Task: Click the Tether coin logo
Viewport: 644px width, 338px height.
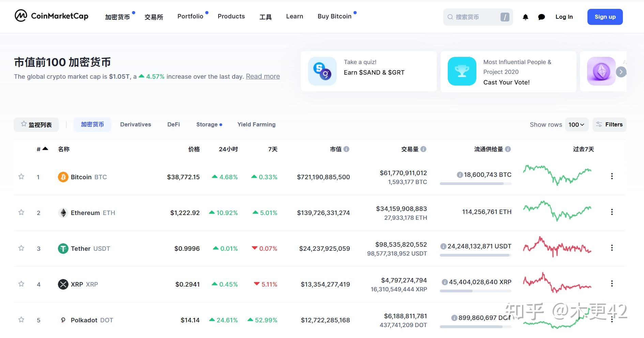Action: [x=63, y=248]
